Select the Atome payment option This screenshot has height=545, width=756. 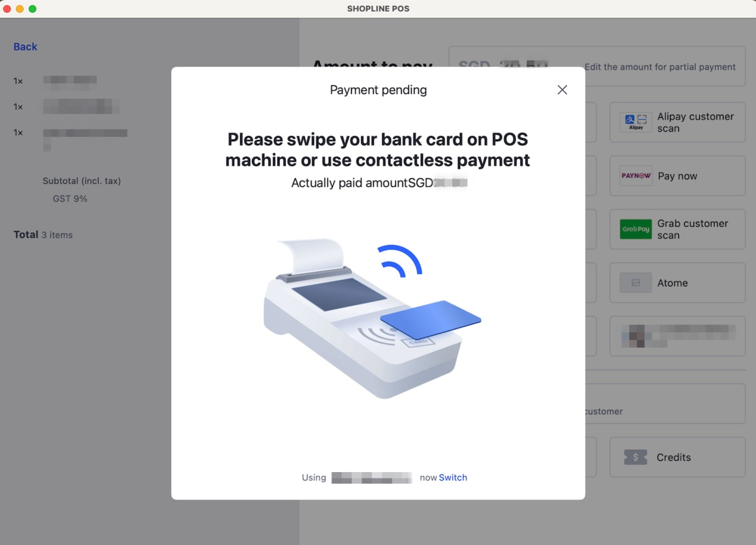click(677, 283)
